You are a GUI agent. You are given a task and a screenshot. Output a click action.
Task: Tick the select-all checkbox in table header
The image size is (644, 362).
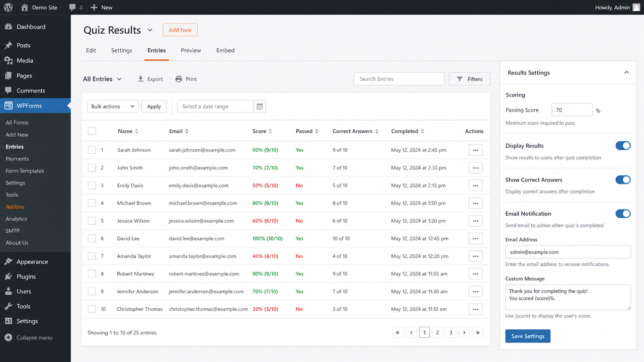92,131
